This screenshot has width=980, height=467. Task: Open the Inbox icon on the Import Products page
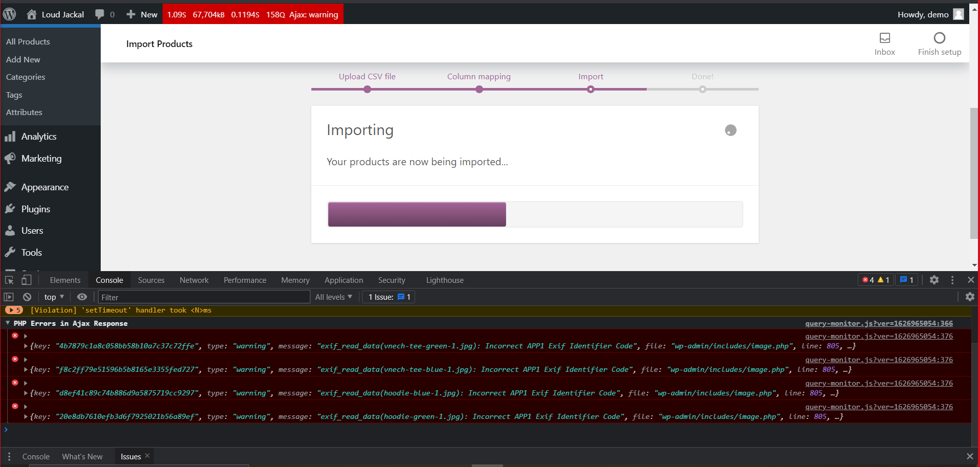point(884,38)
